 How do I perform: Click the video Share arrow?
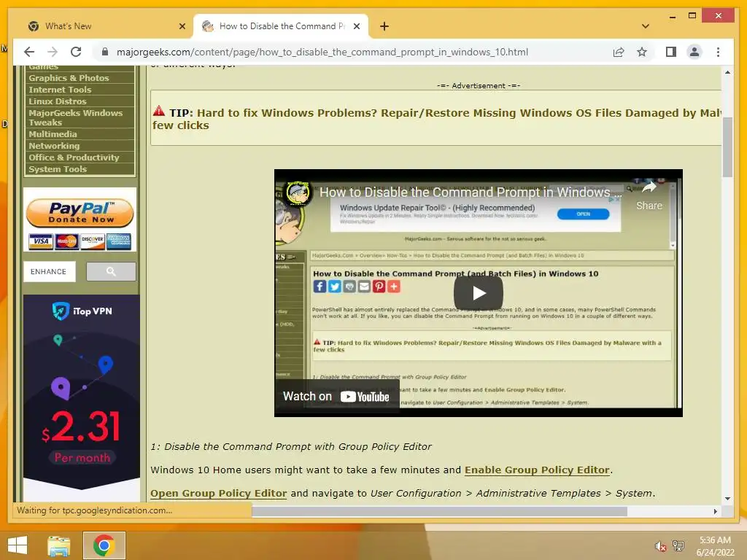click(x=649, y=195)
